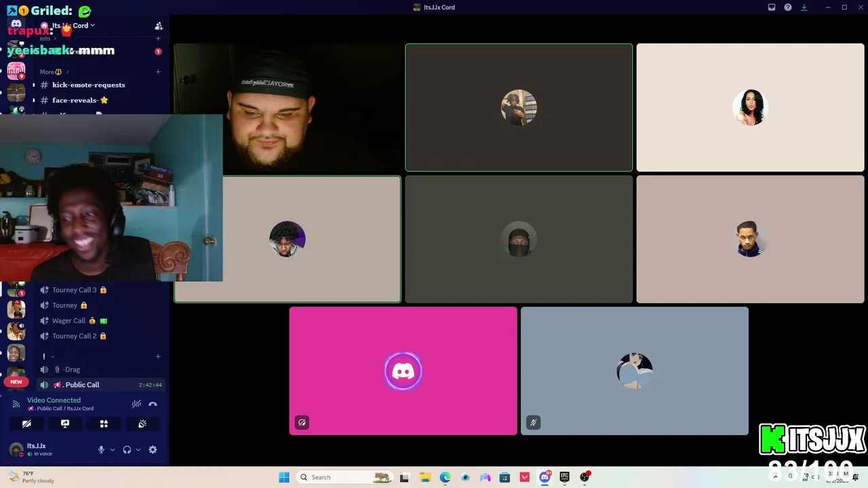Expand headphone output options arrow
Viewport: 868px width, 488px height.
pos(138,449)
